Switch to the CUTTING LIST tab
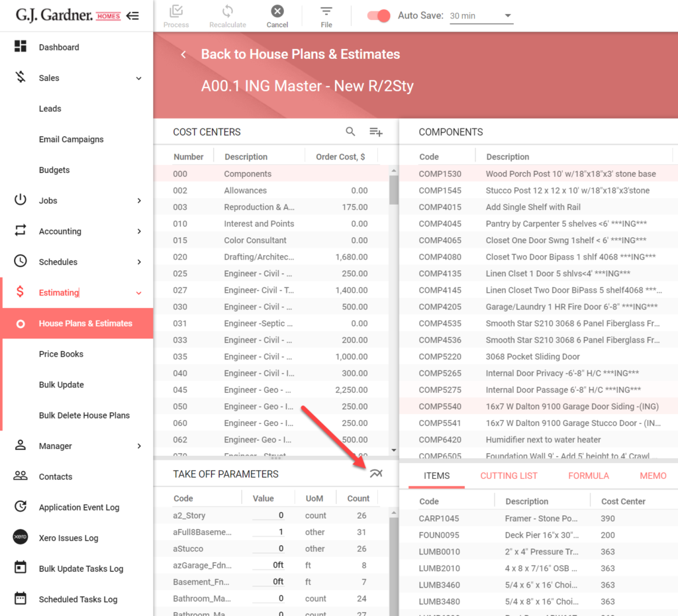The width and height of the screenshot is (678, 616). (509, 476)
